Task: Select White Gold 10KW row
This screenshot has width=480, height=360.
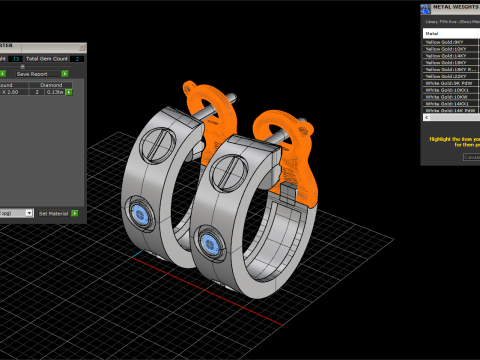Action: tap(451, 97)
